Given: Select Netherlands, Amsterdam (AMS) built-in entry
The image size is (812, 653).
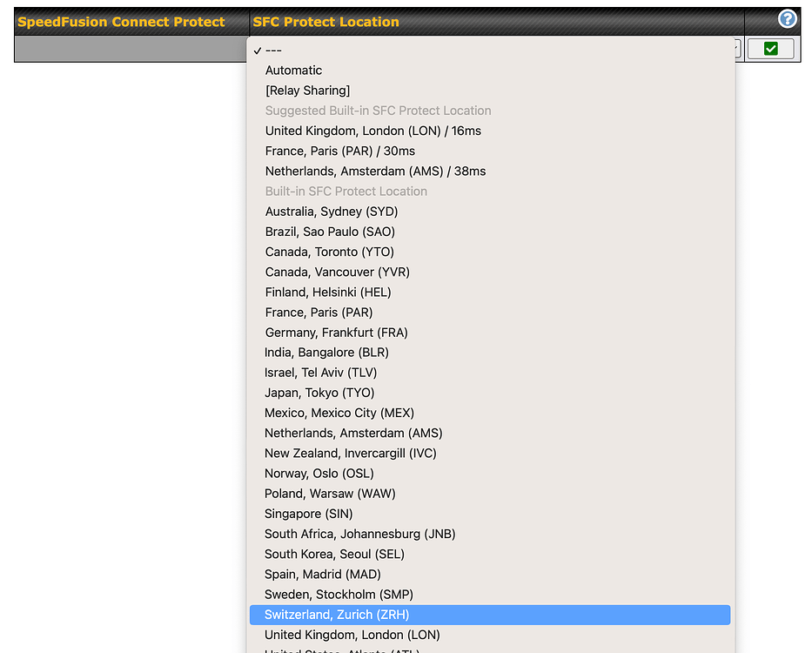Looking at the screenshot, I should [x=490, y=434].
